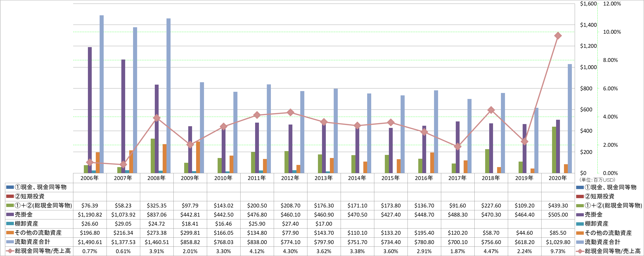Screen dimensions: 644x256
Task: Select the $751.70 cell for 2014年
Action: coord(357,242)
